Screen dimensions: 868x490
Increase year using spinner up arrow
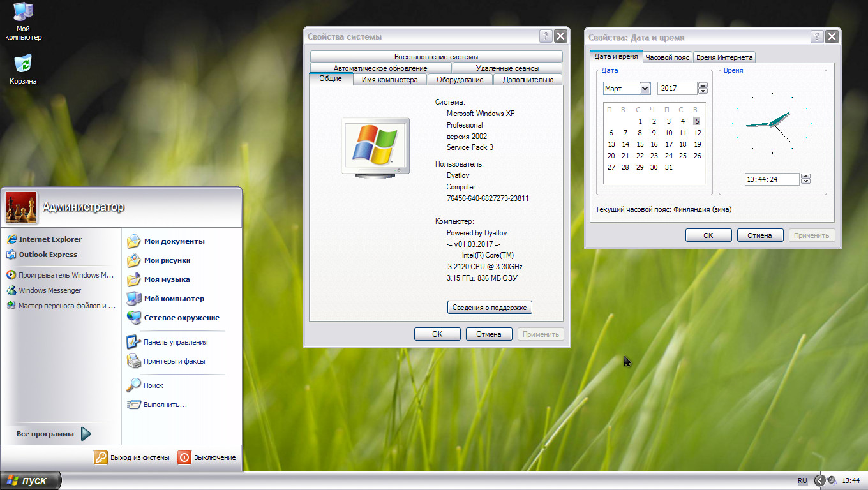click(703, 86)
